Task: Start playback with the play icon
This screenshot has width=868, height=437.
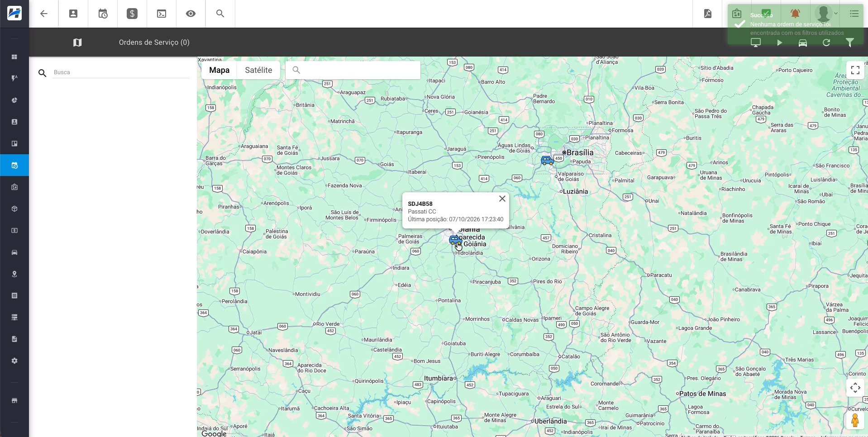Action: tap(779, 43)
